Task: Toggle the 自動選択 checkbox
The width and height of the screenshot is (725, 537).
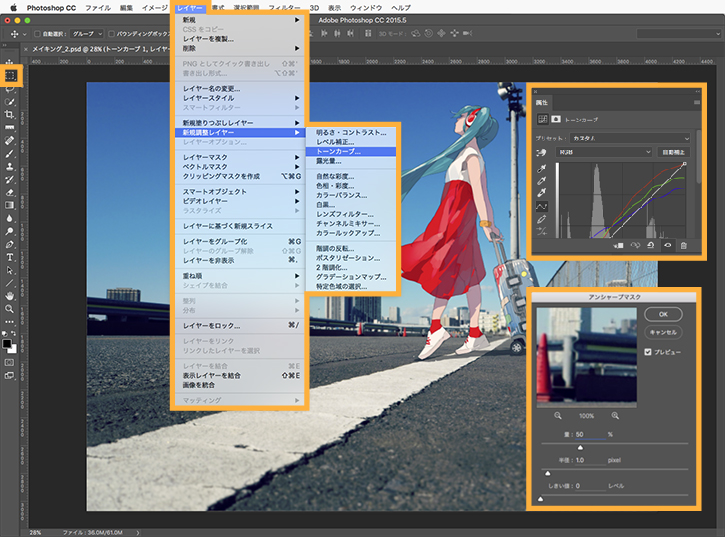Action: click(x=37, y=34)
